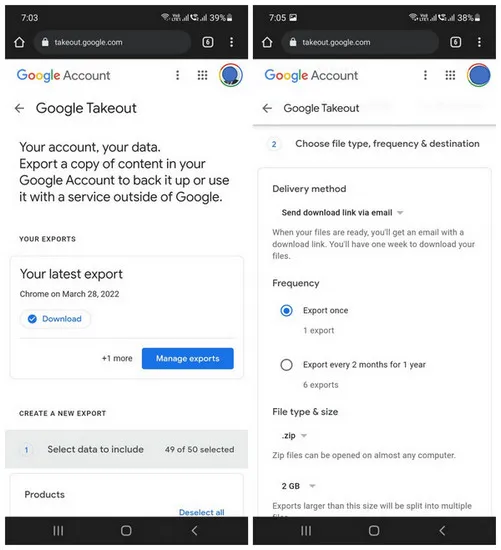501x550 pixels.
Task: Open Google Account options menu on right screen
Action: 425,75
